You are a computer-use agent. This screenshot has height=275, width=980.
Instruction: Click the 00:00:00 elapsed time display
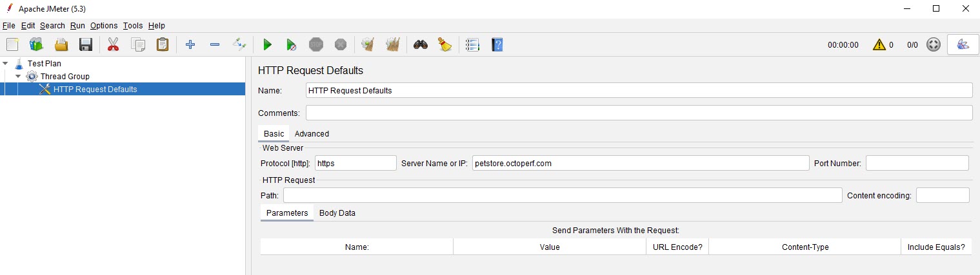(x=843, y=45)
